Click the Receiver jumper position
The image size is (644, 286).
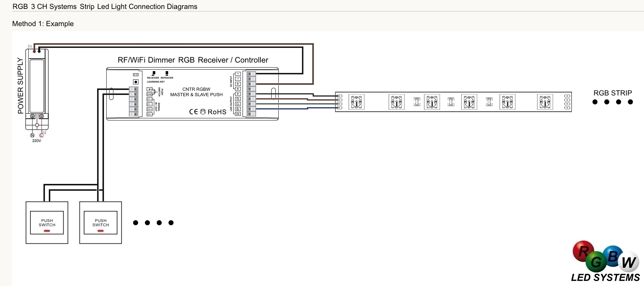coord(153,73)
